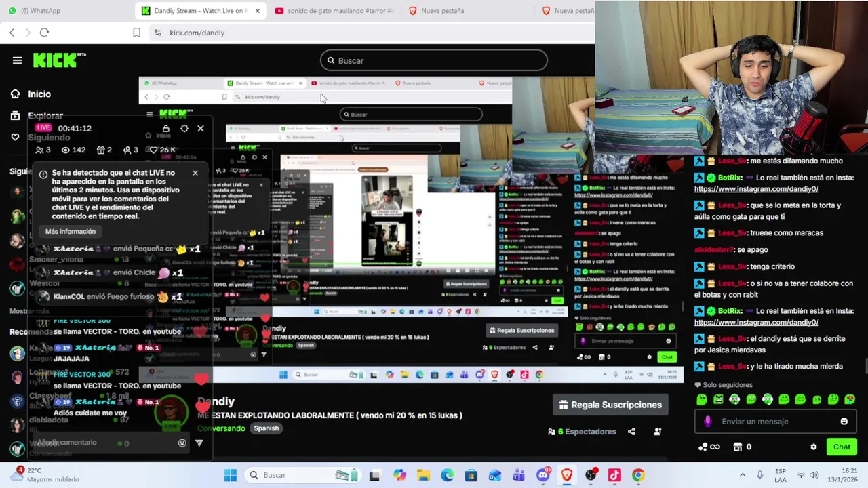Screen dimensions: 868x488
Task: Click Regala Suscripciones button
Action: click(610, 405)
